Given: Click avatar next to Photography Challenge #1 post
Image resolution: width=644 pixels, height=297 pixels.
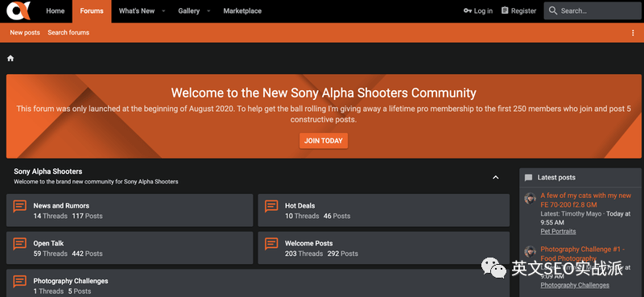Looking at the screenshot, I should click(x=530, y=252).
